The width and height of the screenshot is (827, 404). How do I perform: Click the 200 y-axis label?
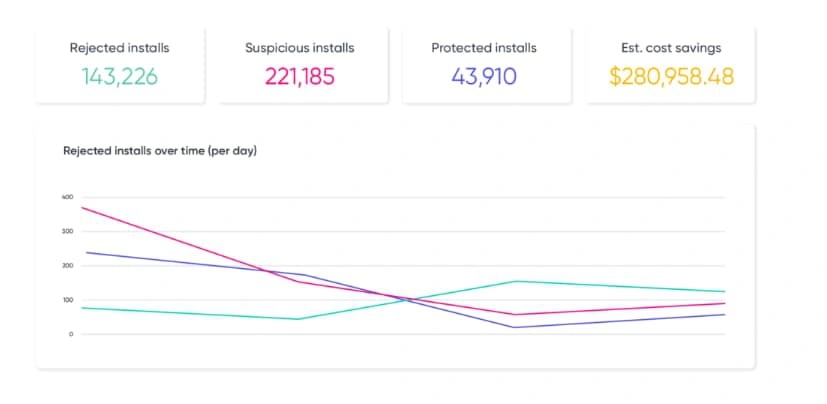tap(68, 266)
